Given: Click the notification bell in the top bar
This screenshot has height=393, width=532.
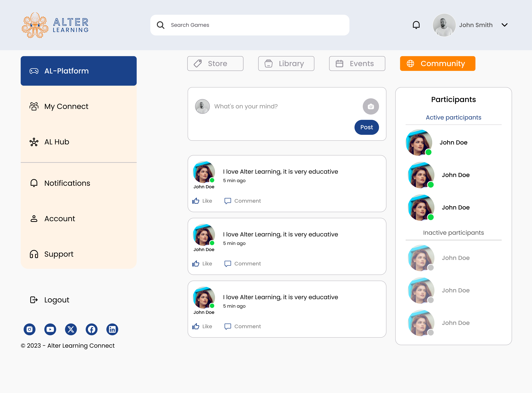Looking at the screenshot, I should [x=416, y=25].
